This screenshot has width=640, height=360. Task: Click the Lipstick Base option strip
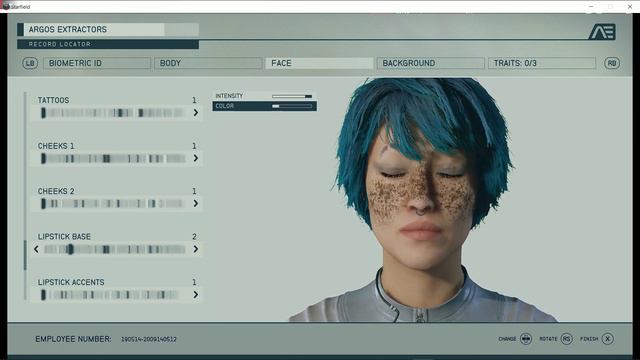point(115,249)
